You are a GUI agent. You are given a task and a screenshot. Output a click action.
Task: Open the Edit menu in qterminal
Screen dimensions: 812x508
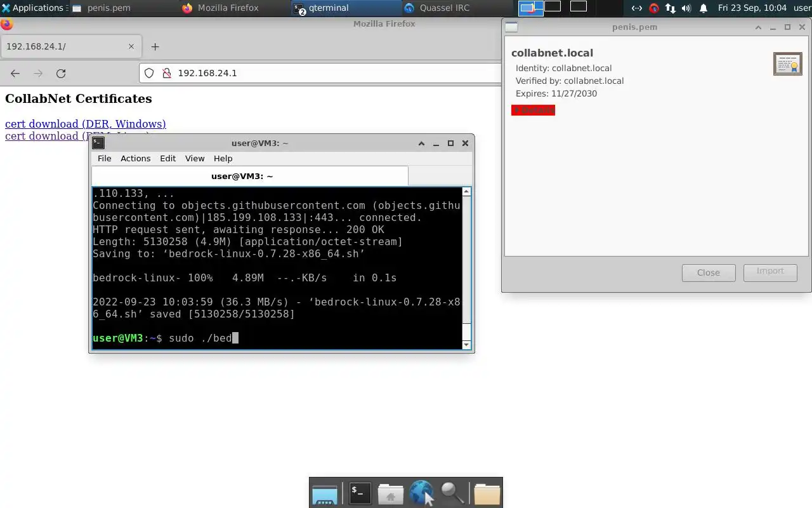tap(167, 158)
